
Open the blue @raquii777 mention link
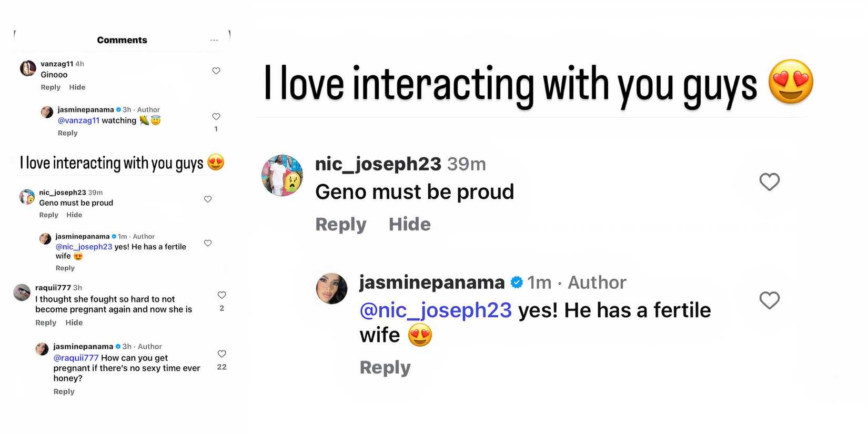(76, 358)
